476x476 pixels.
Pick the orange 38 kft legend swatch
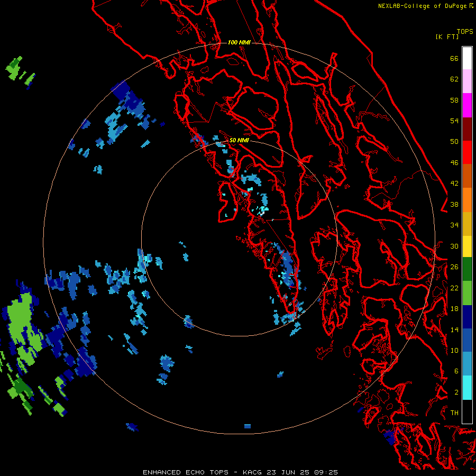click(x=467, y=200)
